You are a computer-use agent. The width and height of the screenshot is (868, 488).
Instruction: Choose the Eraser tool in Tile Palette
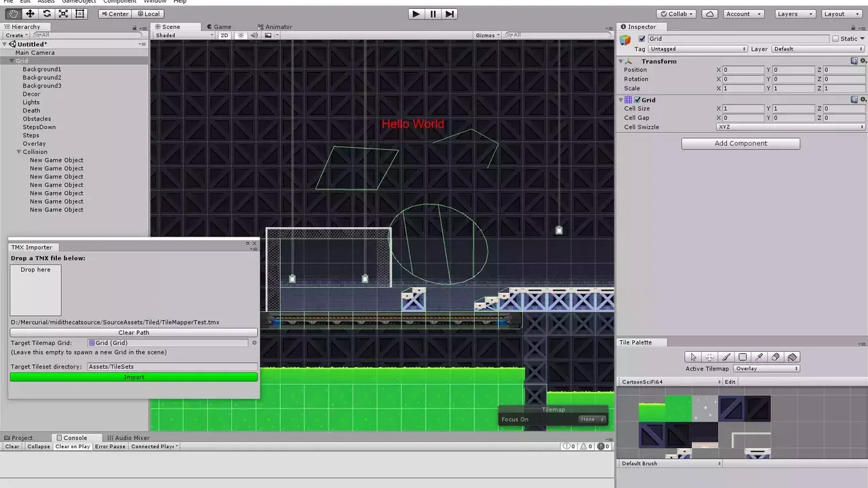(776, 357)
